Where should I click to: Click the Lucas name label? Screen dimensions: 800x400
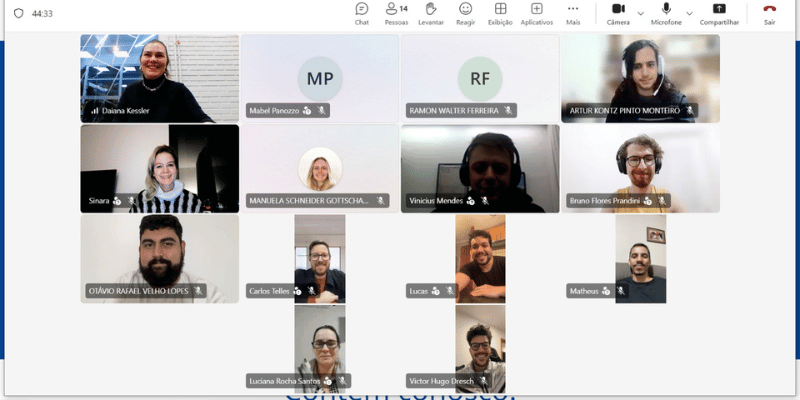click(418, 291)
